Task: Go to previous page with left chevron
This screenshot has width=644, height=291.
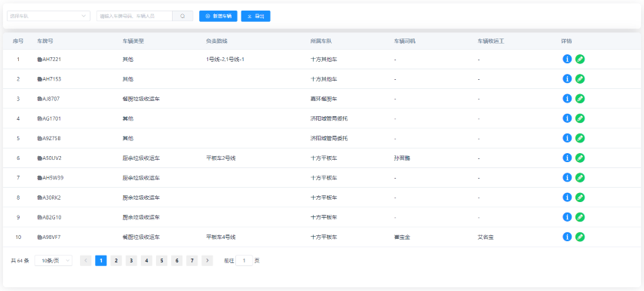Action: coord(86,260)
